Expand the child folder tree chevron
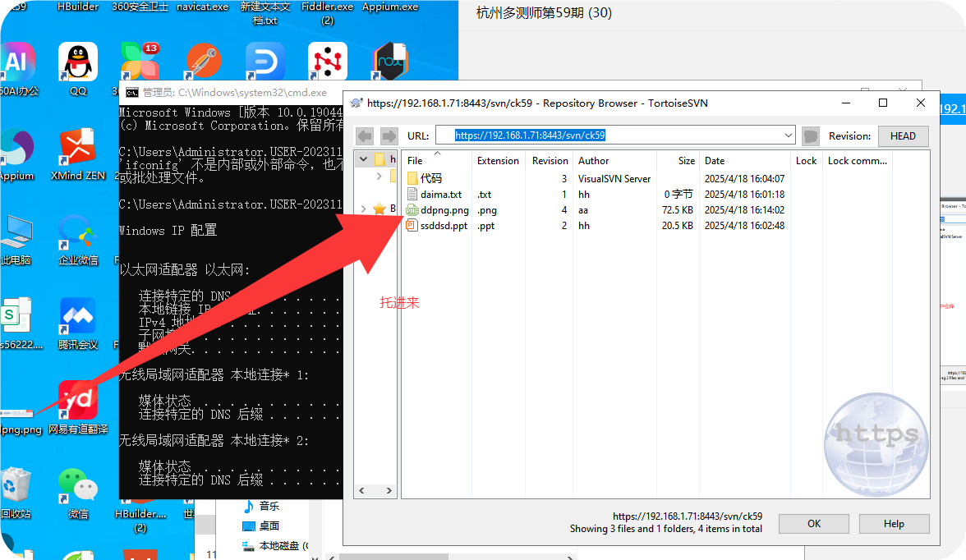Screen dimensions: 966x560 [379, 177]
